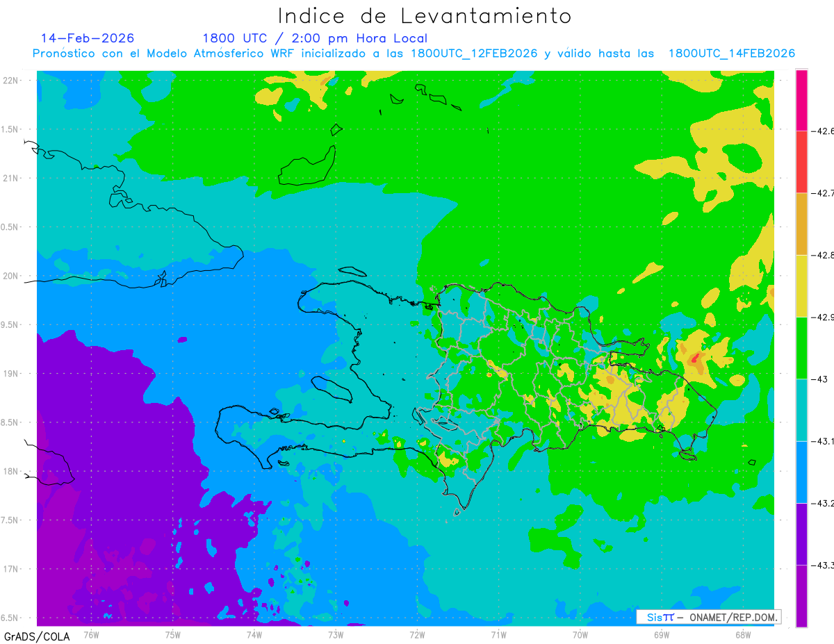Click the init time '1800UTC_12FEB2026'
Viewport: 834px width, 644px height.
pyautogui.click(x=474, y=53)
